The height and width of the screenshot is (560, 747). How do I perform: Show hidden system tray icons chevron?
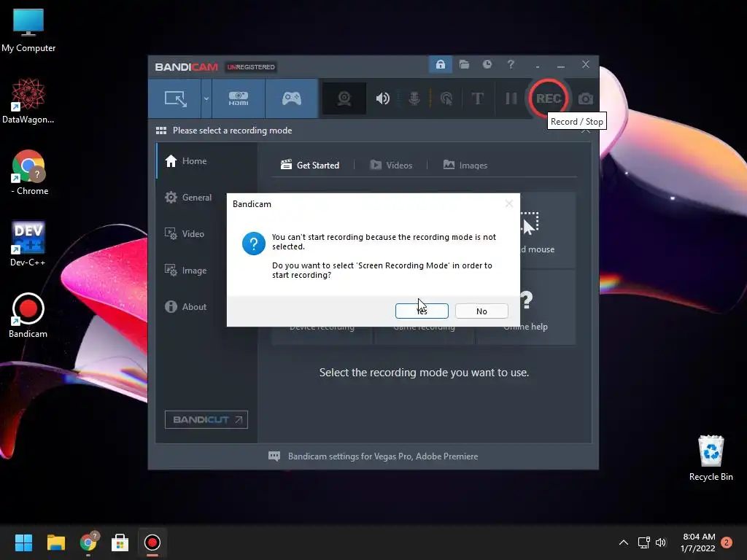624,542
